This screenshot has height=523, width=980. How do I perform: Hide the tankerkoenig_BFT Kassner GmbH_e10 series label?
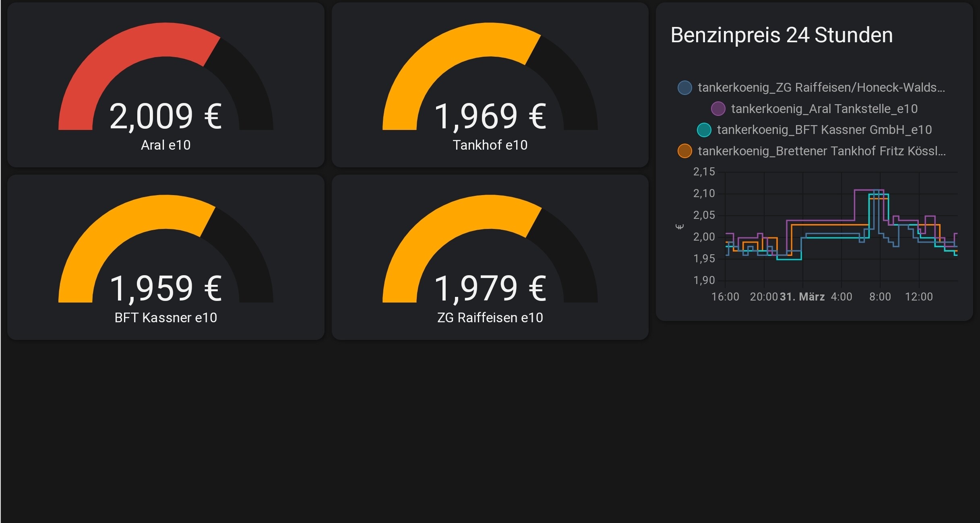[x=824, y=130]
